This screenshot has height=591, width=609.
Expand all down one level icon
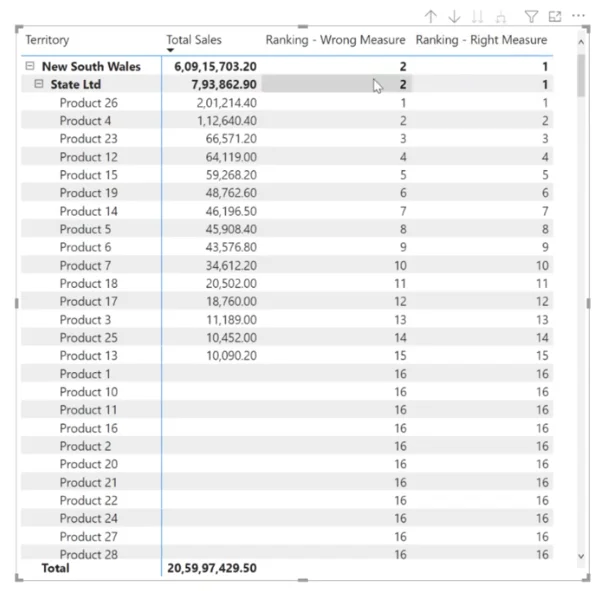(501, 17)
